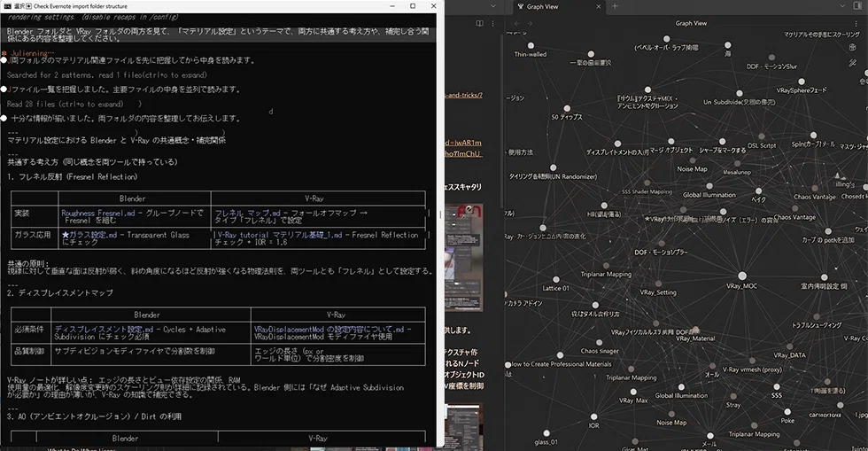Close the Graph View tab
This screenshot has width=868, height=451.
point(599,7)
